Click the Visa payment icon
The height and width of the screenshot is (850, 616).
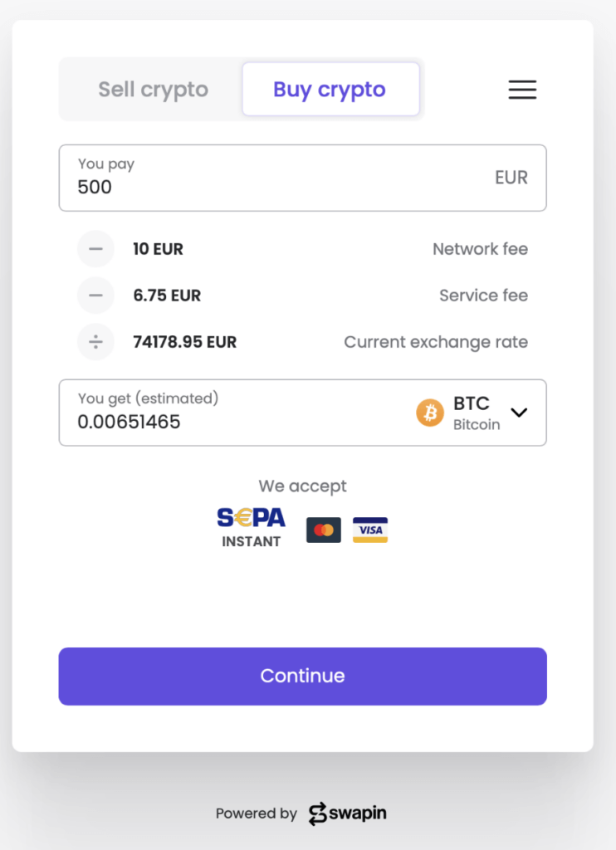click(370, 530)
